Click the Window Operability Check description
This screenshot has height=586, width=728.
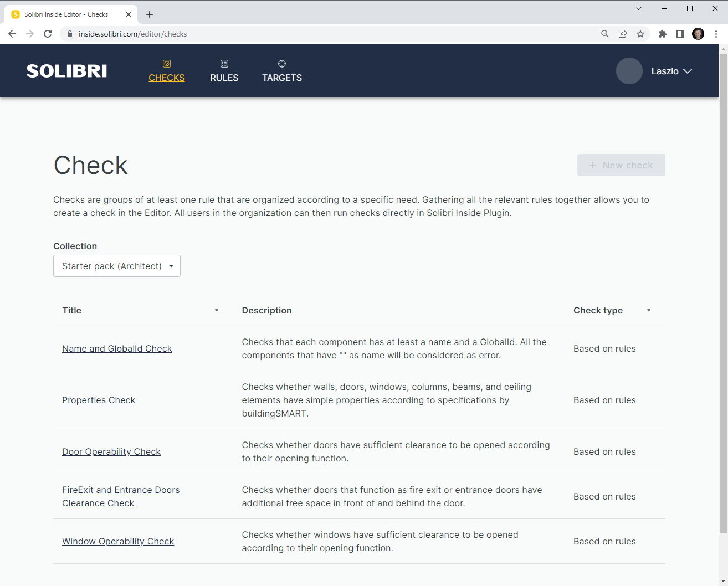[x=380, y=541]
